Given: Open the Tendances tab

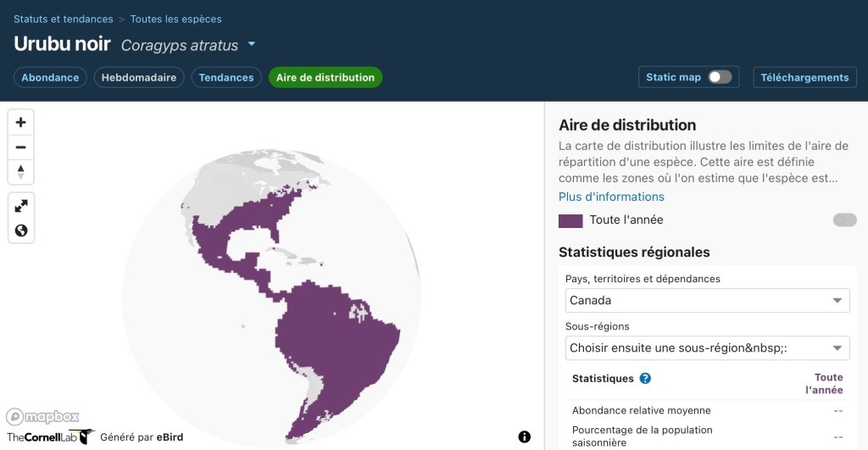Looking at the screenshot, I should click(226, 77).
